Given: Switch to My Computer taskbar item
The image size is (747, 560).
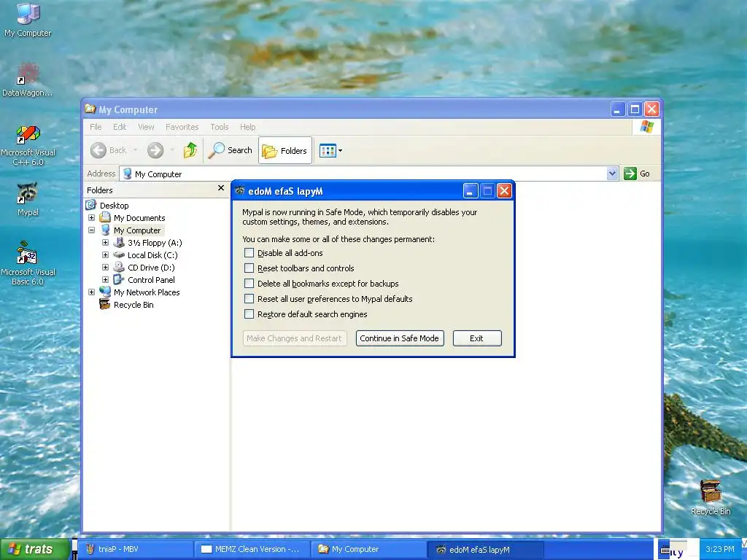Looking at the screenshot, I should [368, 549].
